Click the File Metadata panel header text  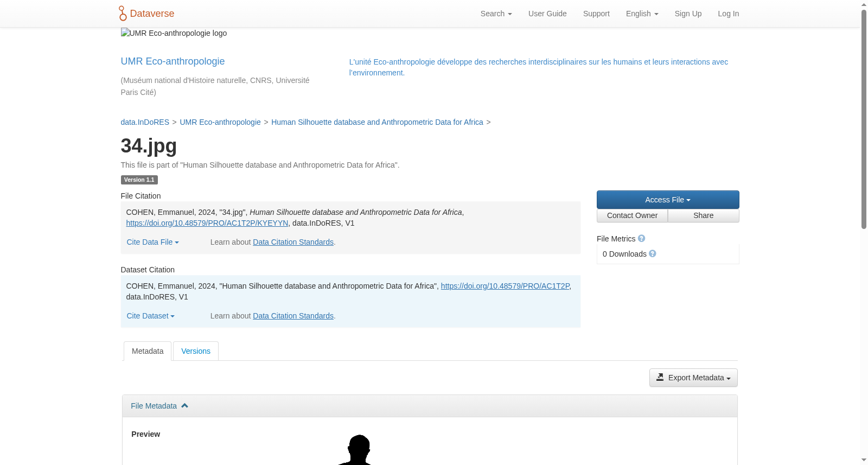154,406
